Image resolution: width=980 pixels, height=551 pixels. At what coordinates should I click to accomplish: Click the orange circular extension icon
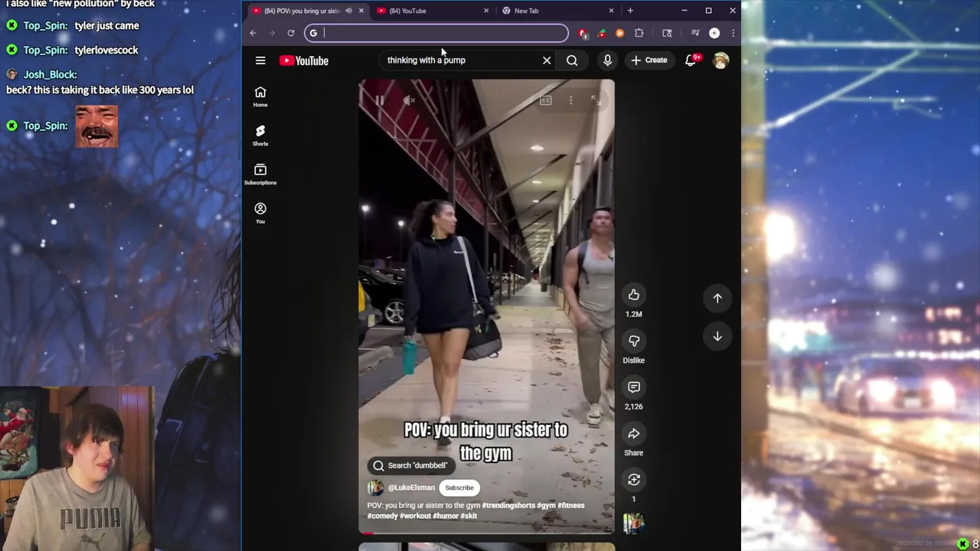click(x=620, y=33)
